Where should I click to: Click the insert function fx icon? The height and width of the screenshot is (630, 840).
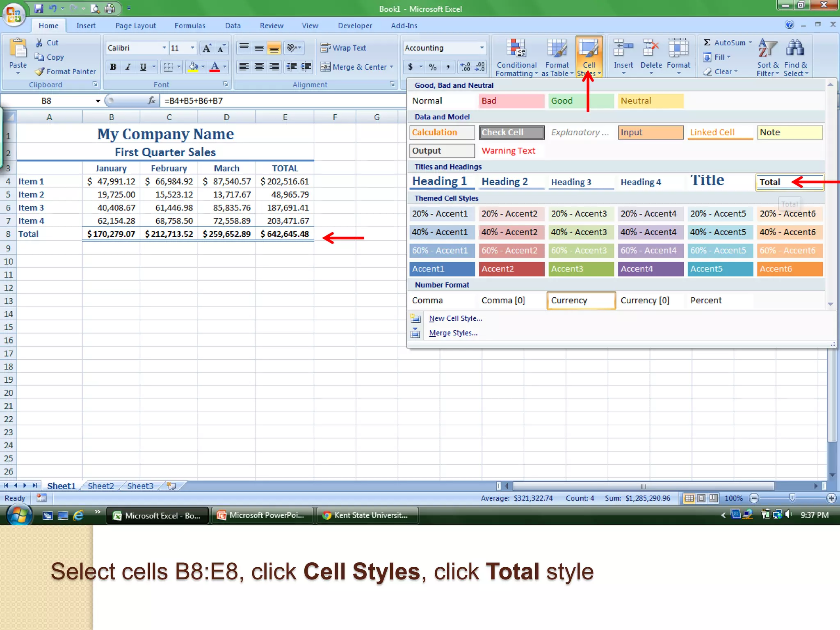(151, 100)
